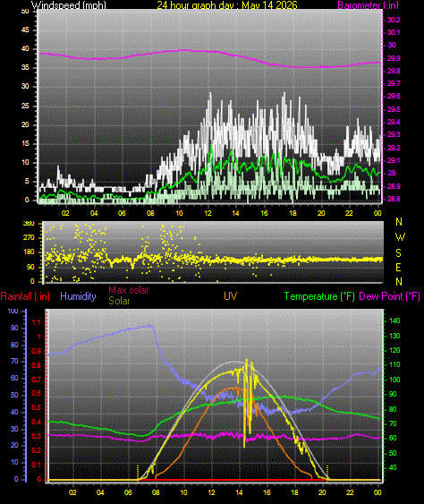Click the 'Humidity' legend label
The image size is (424, 504).
pyautogui.click(x=78, y=296)
